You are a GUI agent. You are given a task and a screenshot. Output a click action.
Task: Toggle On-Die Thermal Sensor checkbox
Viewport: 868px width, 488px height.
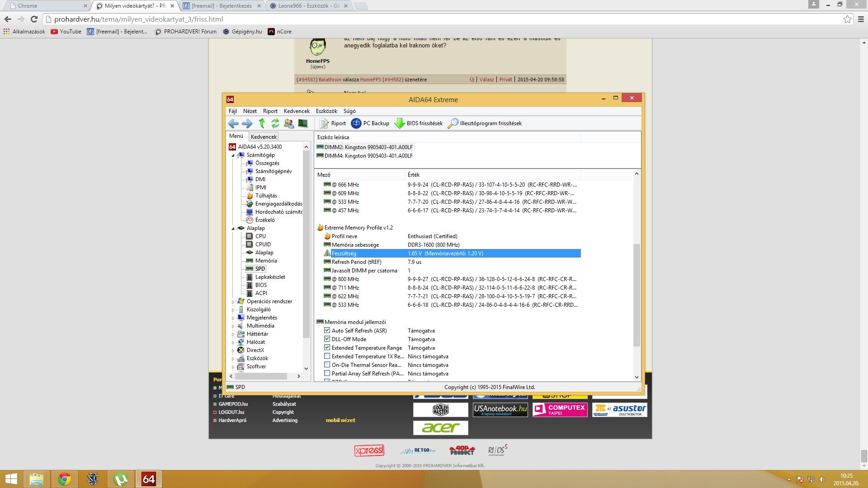[x=327, y=365]
